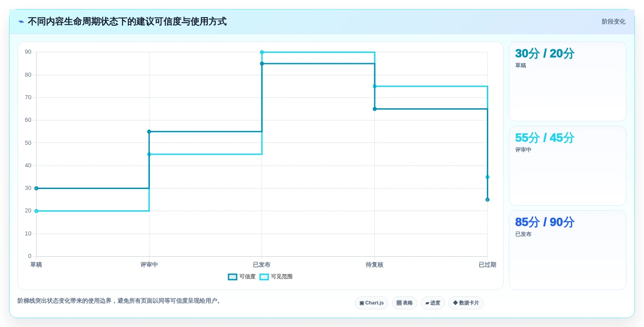
Task: Select the 进度 tag
Action: [x=433, y=303]
